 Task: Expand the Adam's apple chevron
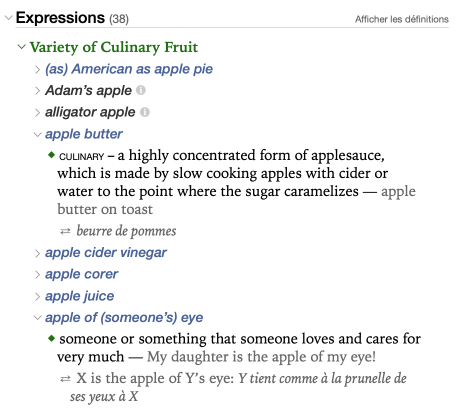(37, 91)
